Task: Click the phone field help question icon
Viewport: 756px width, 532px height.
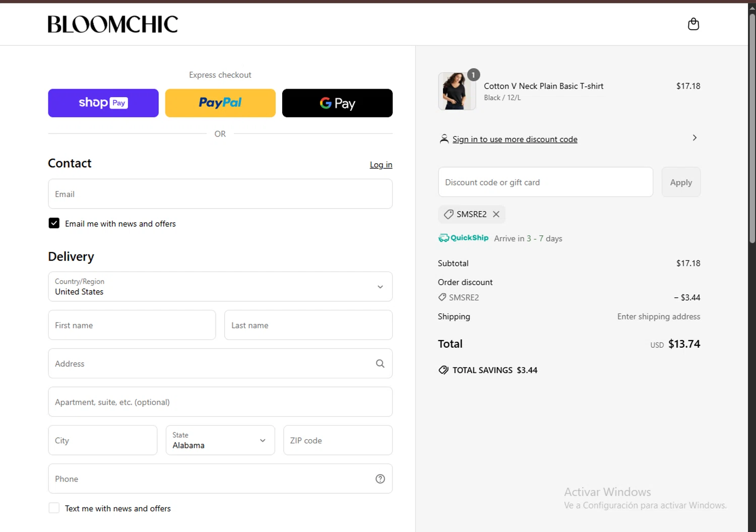Action: point(380,479)
